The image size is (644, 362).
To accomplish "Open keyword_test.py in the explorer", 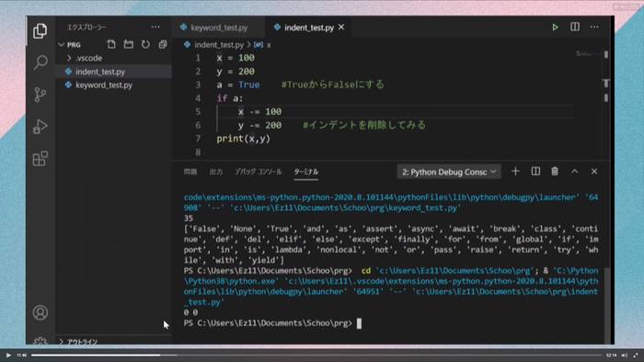I will (x=104, y=85).
